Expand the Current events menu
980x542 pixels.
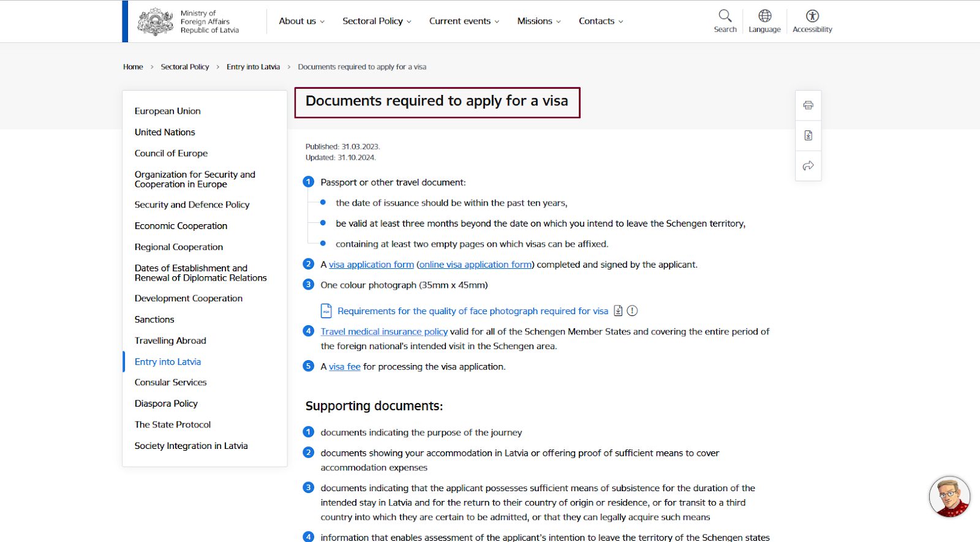464,21
